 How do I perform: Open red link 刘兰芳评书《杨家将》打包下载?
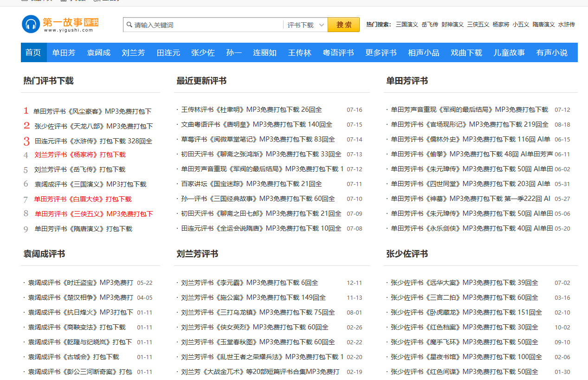[80, 155]
